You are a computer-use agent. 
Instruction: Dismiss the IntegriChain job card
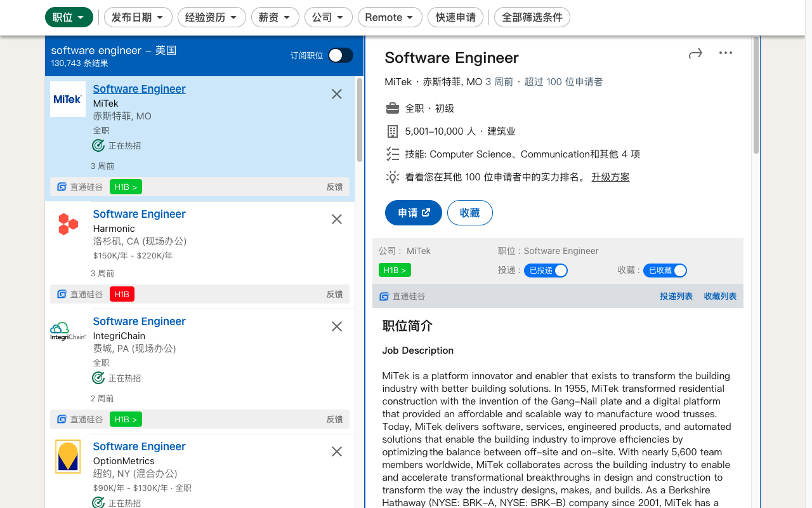click(x=337, y=326)
